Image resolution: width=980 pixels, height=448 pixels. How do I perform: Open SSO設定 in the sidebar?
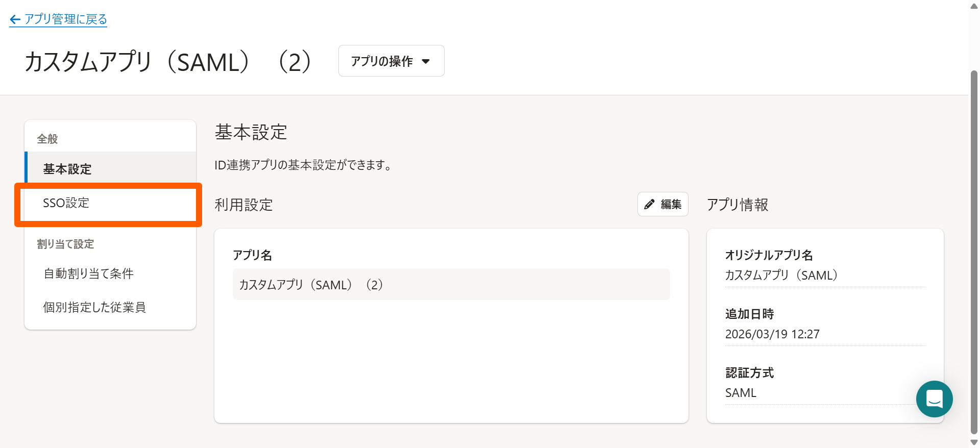(66, 203)
